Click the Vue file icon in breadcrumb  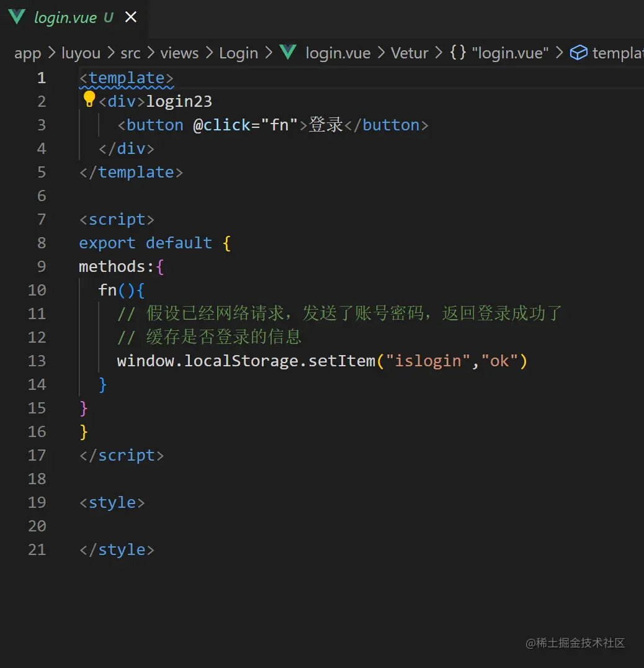(x=288, y=52)
